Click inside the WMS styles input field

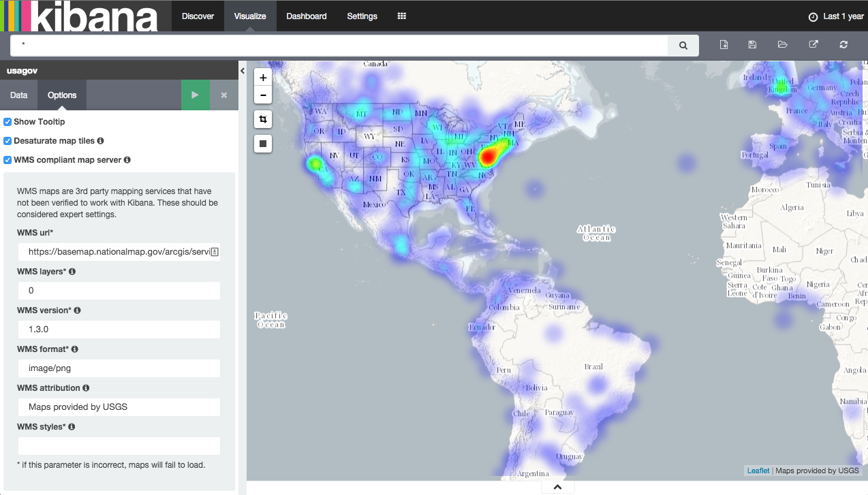point(119,445)
